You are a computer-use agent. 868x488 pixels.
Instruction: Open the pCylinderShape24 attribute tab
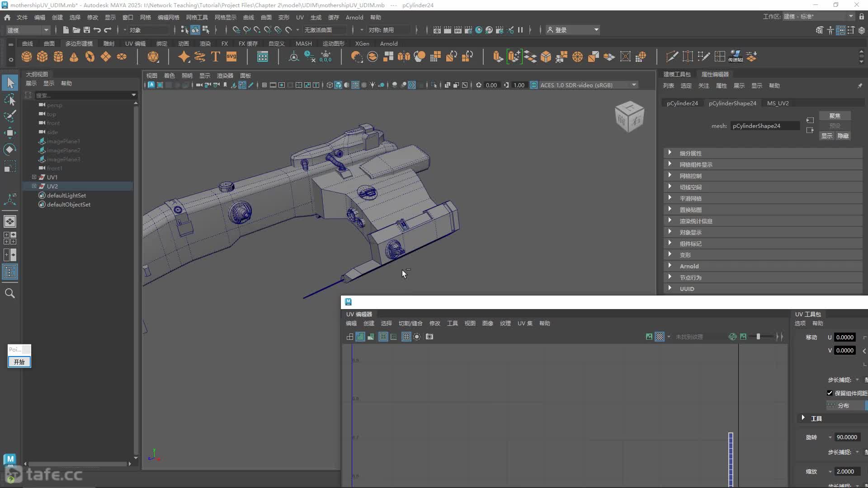click(732, 103)
